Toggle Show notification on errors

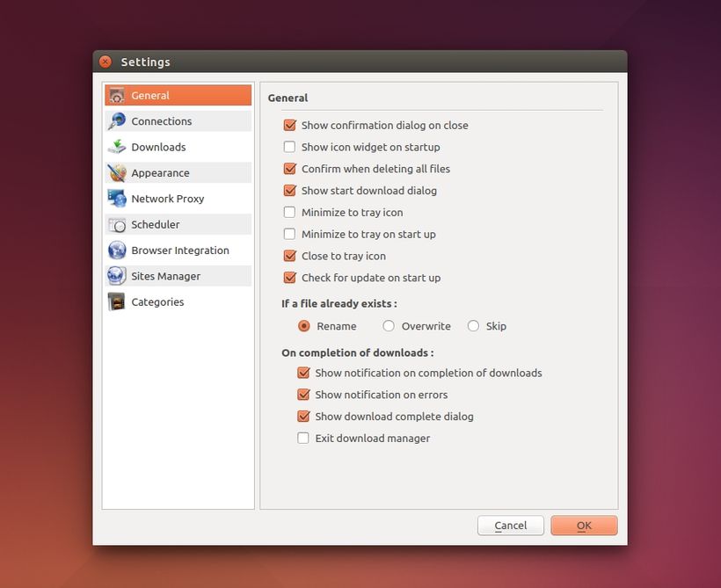(x=303, y=395)
